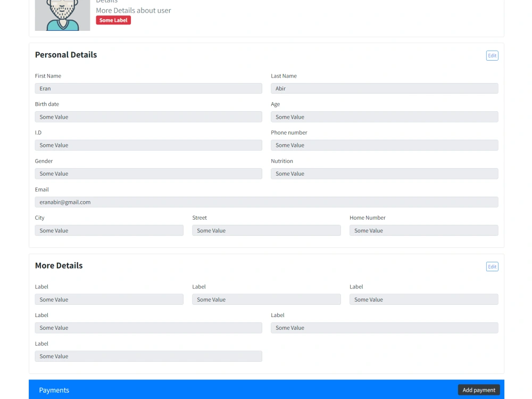This screenshot has width=532, height=399.
Task: Click the 'More Details about user' text
Action: tap(134, 11)
